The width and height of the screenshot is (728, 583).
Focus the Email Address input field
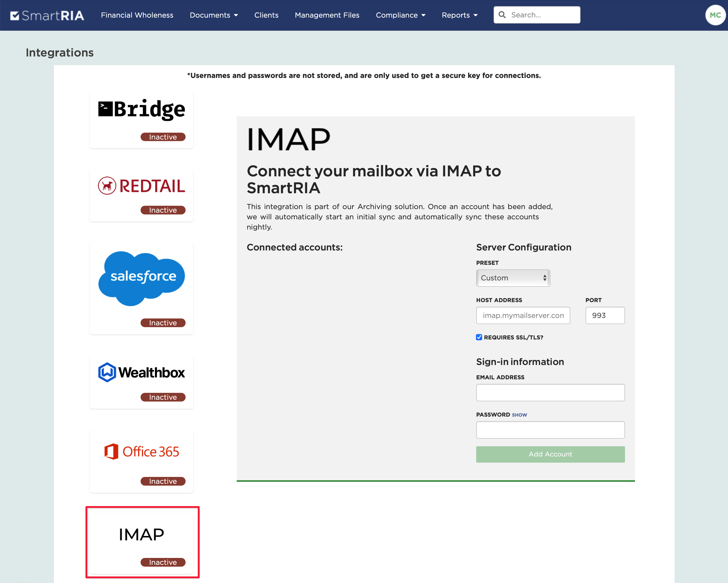pyautogui.click(x=550, y=393)
